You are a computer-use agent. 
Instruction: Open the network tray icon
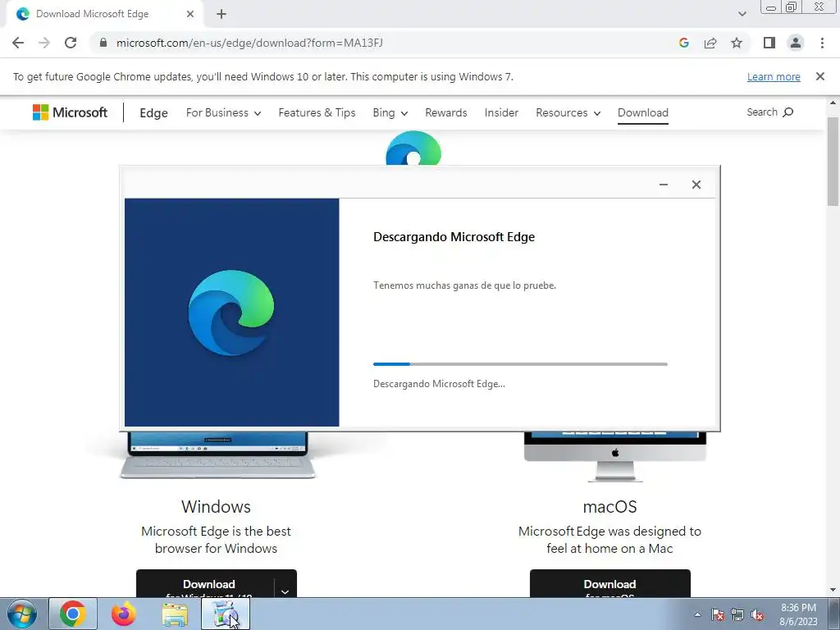pyautogui.click(x=737, y=614)
